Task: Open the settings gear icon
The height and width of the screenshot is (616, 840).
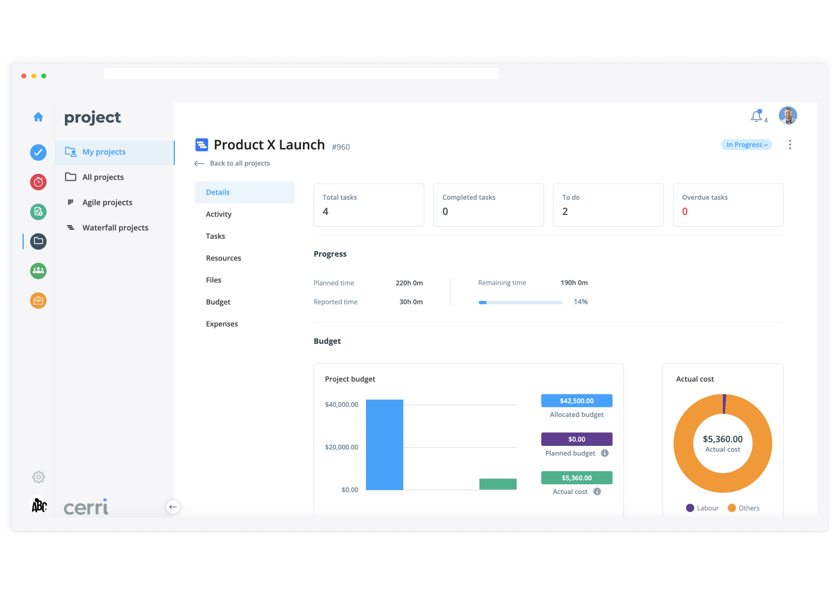Action: 38,477
